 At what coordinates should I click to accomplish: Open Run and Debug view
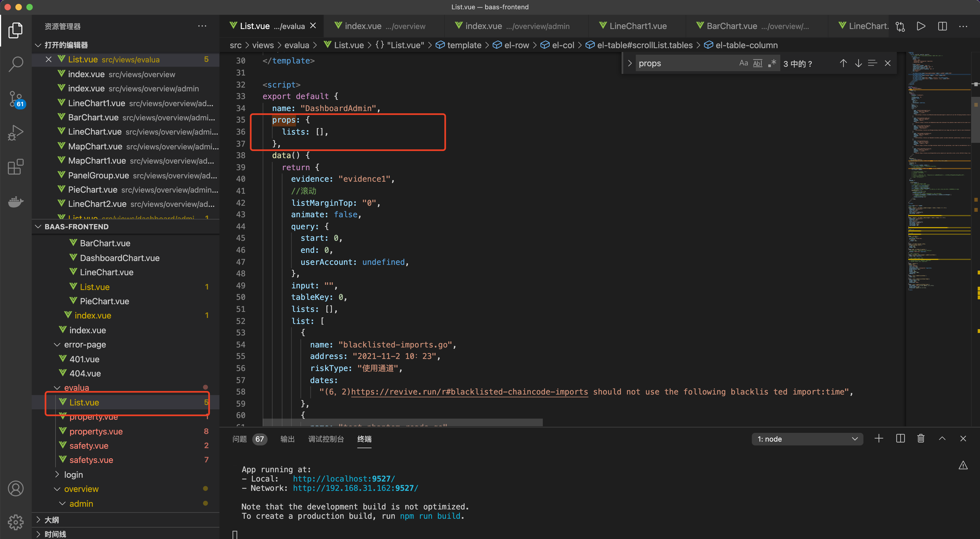pos(16,133)
